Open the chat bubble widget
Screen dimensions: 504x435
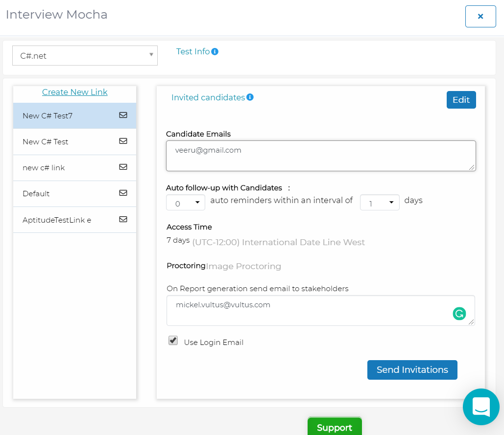click(x=481, y=407)
